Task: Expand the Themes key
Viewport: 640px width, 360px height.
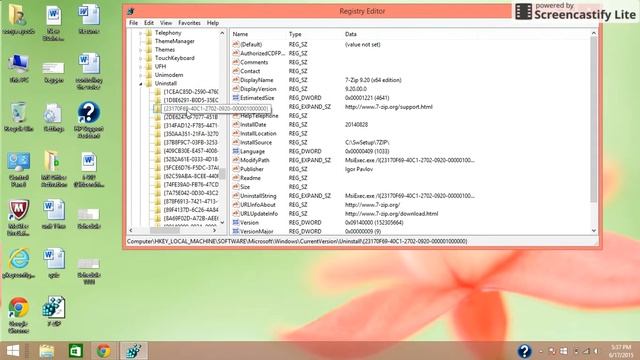Action: coord(141,50)
